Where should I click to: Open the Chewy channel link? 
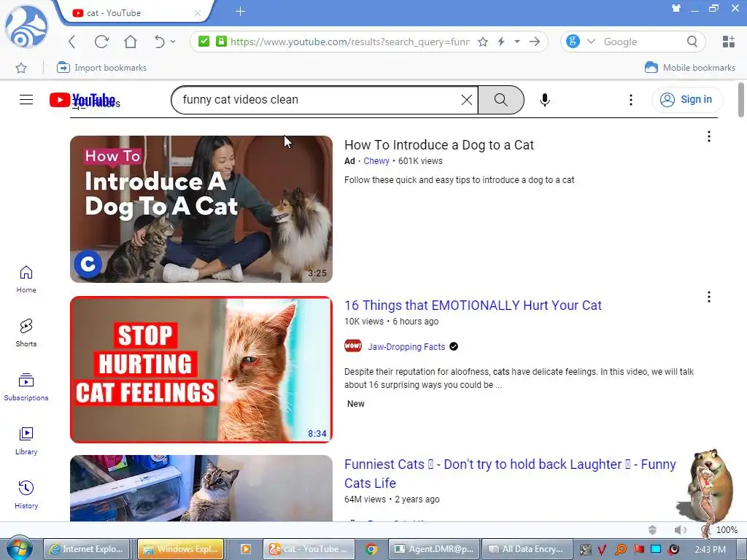376,161
